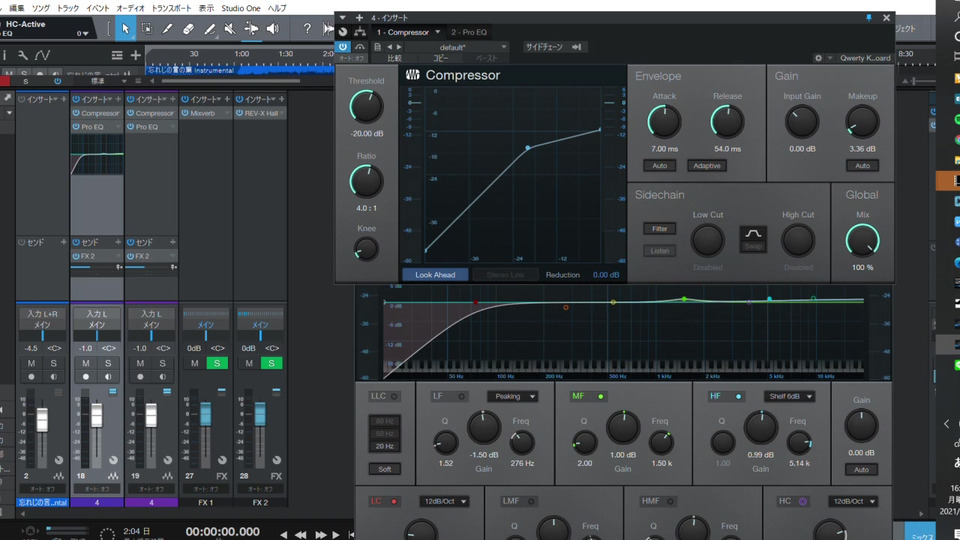Switch to 2 - Pro EQ tab

coord(469,32)
